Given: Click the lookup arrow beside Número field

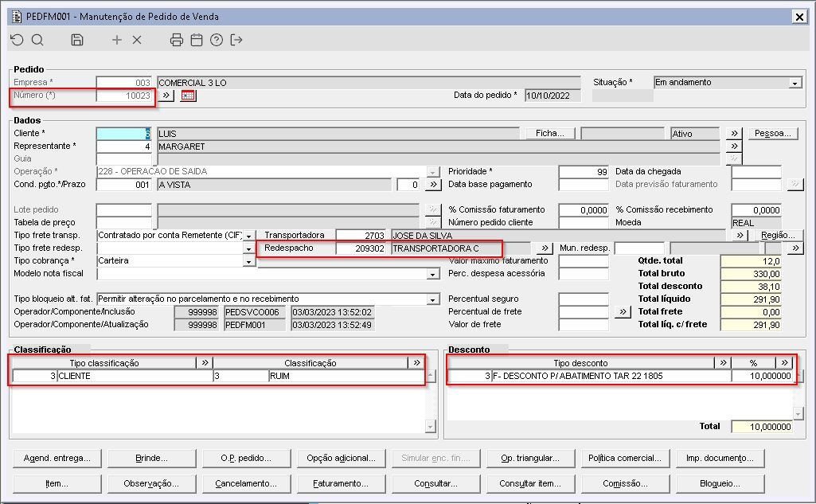Looking at the screenshot, I should coord(166,96).
